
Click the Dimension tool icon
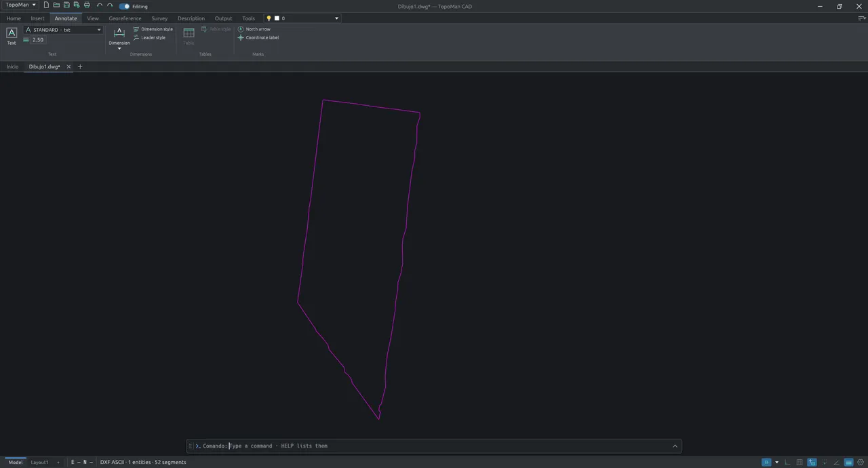[x=119, y=33]
